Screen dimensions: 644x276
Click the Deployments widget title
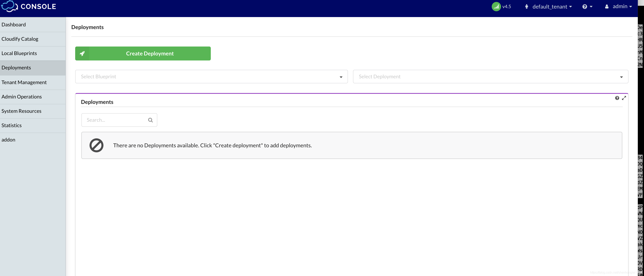(x=97, y=102)
